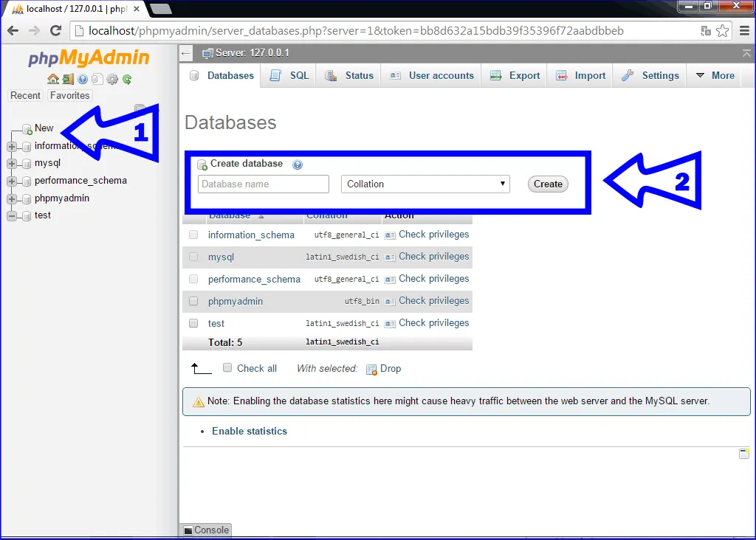This screenshot has height=540, width=756.
Task: Bookmark page with browser star icon
Action: (x=722, y=31)
